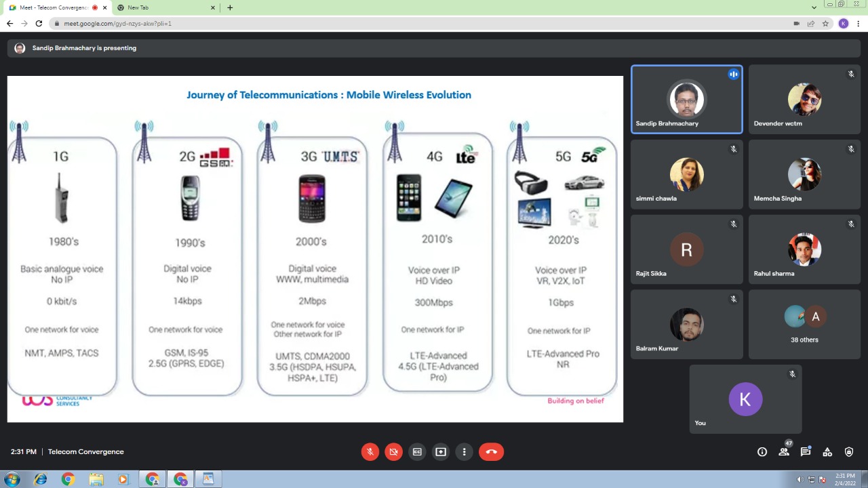Screen dimensions: 868x488
Task: Unmute the microphone in Meet controls
Action: pos(370,452)
